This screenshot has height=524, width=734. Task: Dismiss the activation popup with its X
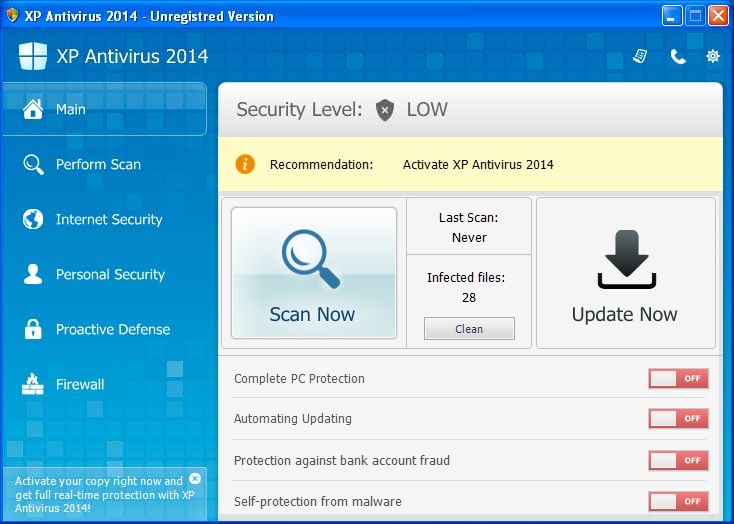pyautogui.click(x=195, y=479)
